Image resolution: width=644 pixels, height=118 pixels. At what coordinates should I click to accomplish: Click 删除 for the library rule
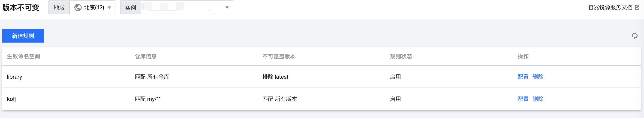tap(538, 77)
